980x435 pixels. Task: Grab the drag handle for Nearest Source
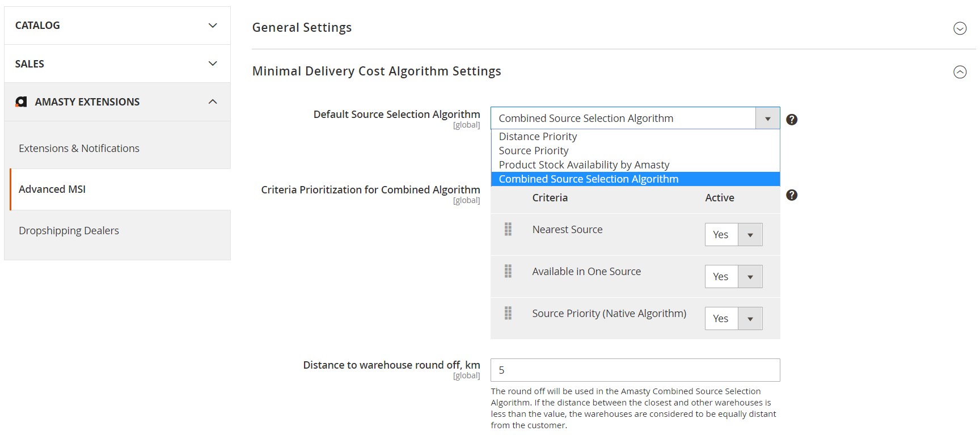coord(508,229)
